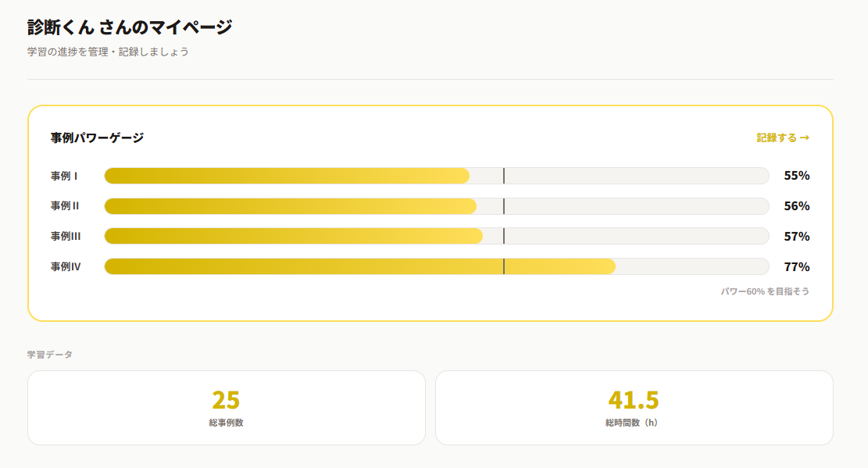The width and height of the screenshot is (868, 468).
Task: Click the 事例パワーゲージ heading
Action: point(97,138)
